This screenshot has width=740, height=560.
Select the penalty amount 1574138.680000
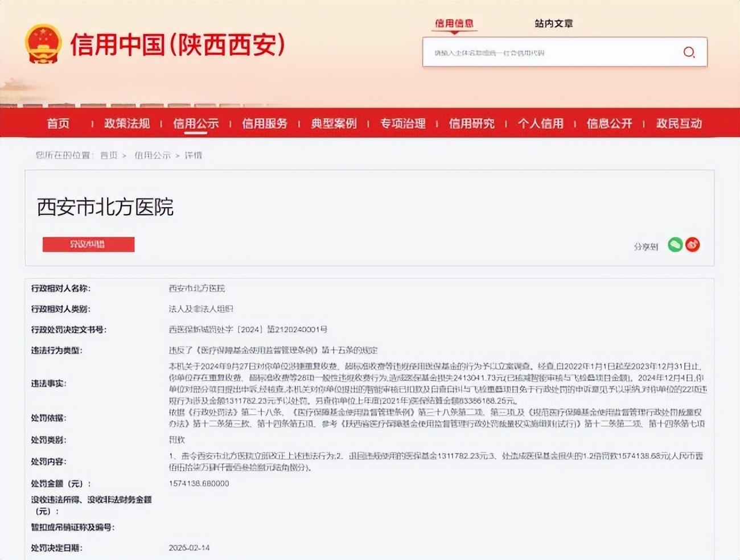click(199, 484)
